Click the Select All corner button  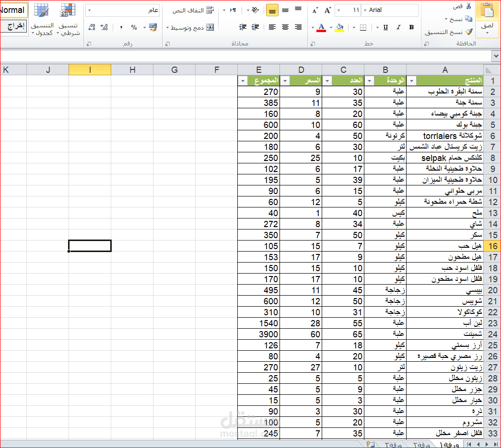[x=492, y=69]
